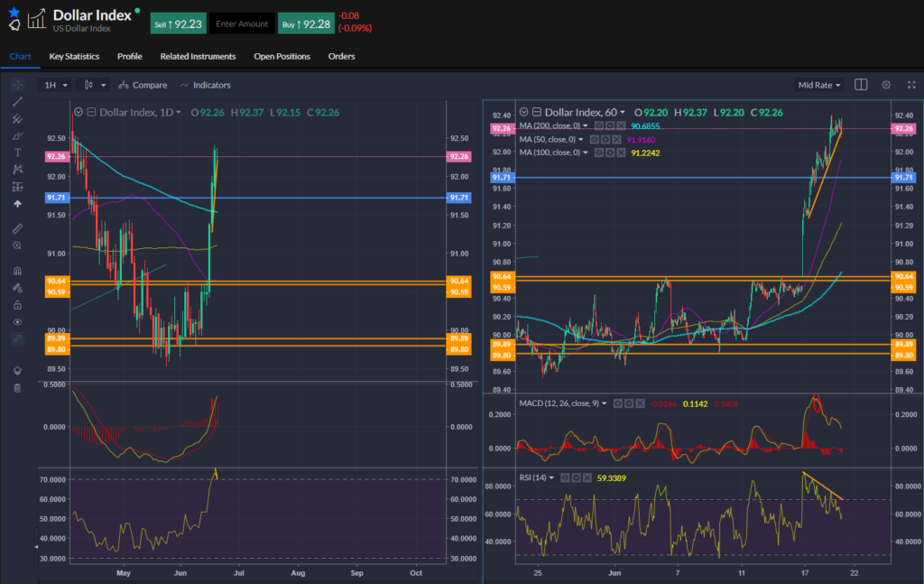Image resolution: width=924 pixels, height=584 pixels.
Task: Pick the text annotation tool
Action: 18,153
